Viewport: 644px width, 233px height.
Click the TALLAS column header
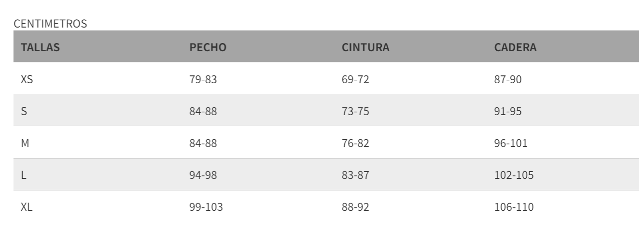pos(41,47)
